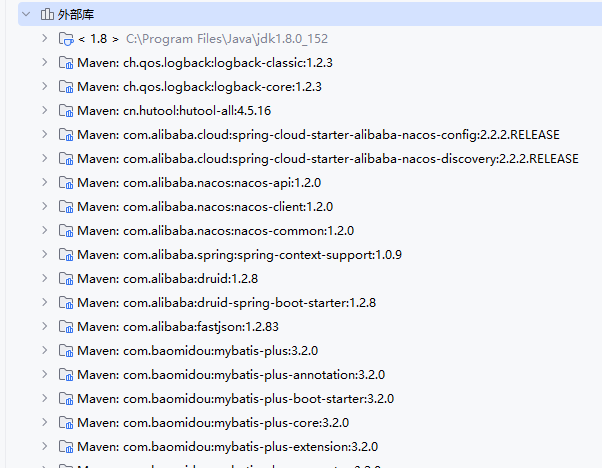Viewport: 602px width, 468px height.
Task: Click library icon of hutool-all:4.5.16
Action: 66,111
